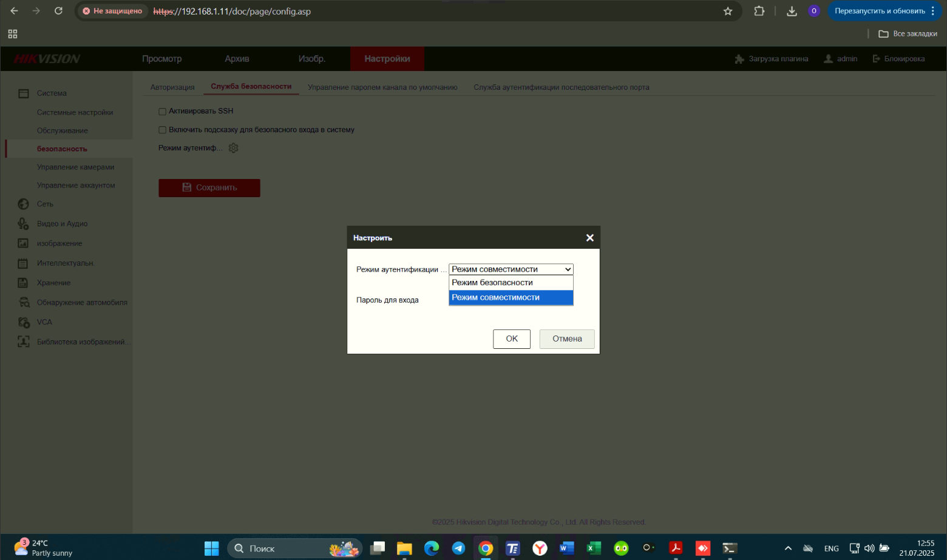Go to the Просмотр top menu

162,59
